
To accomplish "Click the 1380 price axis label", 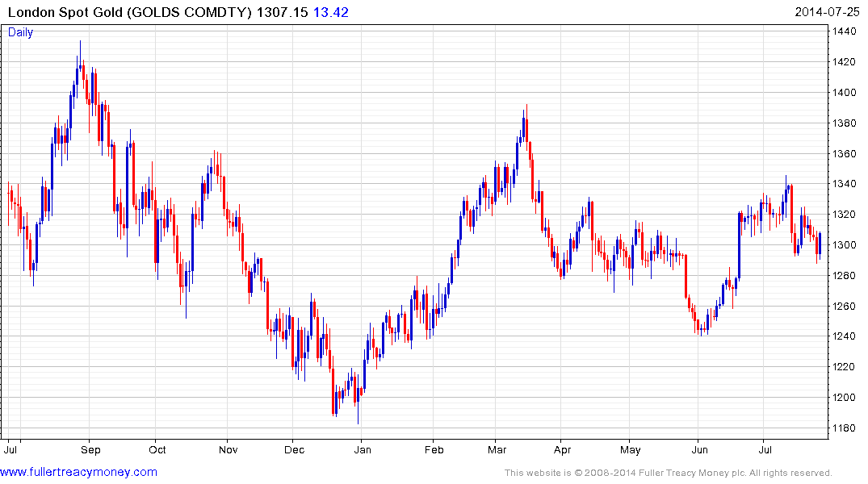I will pyautogui.click(x=845, y=123).
